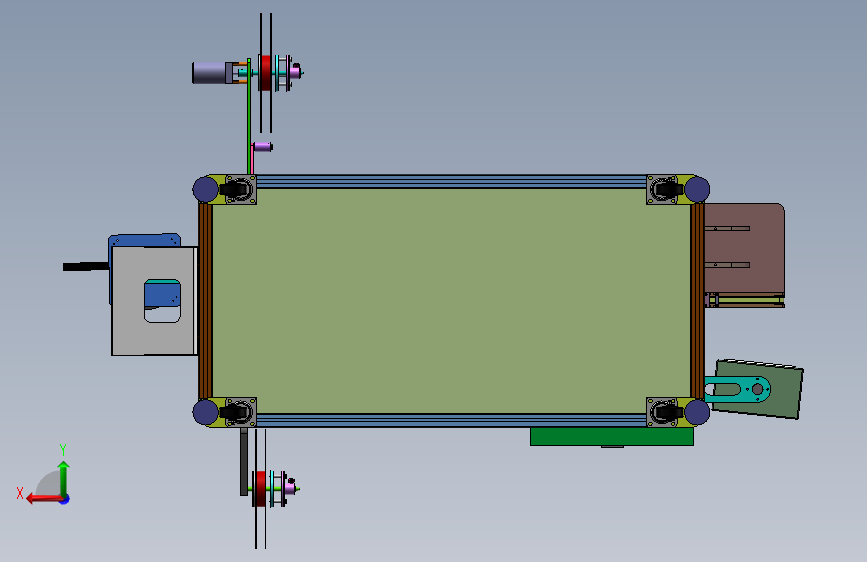Image resolution: width=867 pixels, height=562 pixels.
Task: Click the 'Y' axis label
Action: (63, 449)
